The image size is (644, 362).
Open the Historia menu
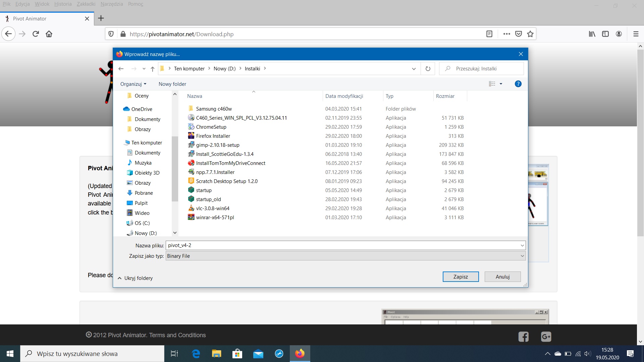click(x=63, y=4)
